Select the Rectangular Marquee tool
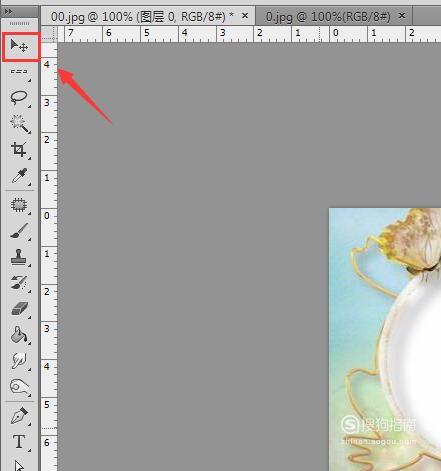The height and width of the screenshot is (471, 441). (x=19, y=72)
